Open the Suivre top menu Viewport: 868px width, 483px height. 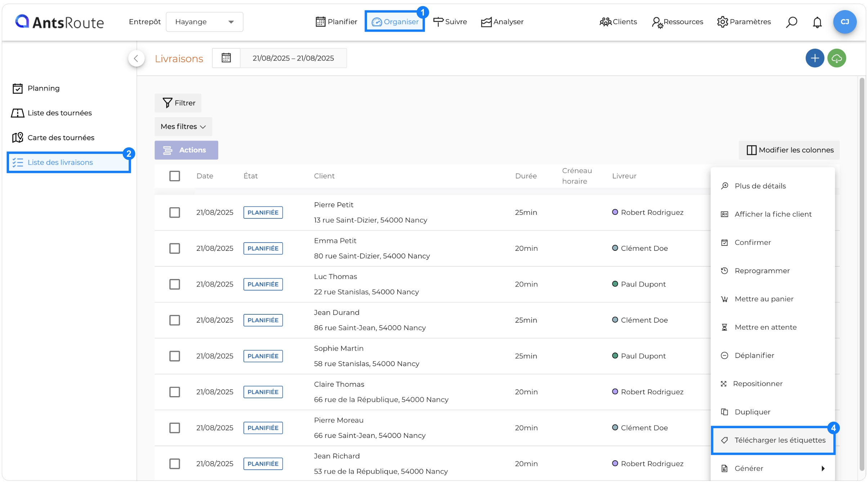click(x=450, y=22)
